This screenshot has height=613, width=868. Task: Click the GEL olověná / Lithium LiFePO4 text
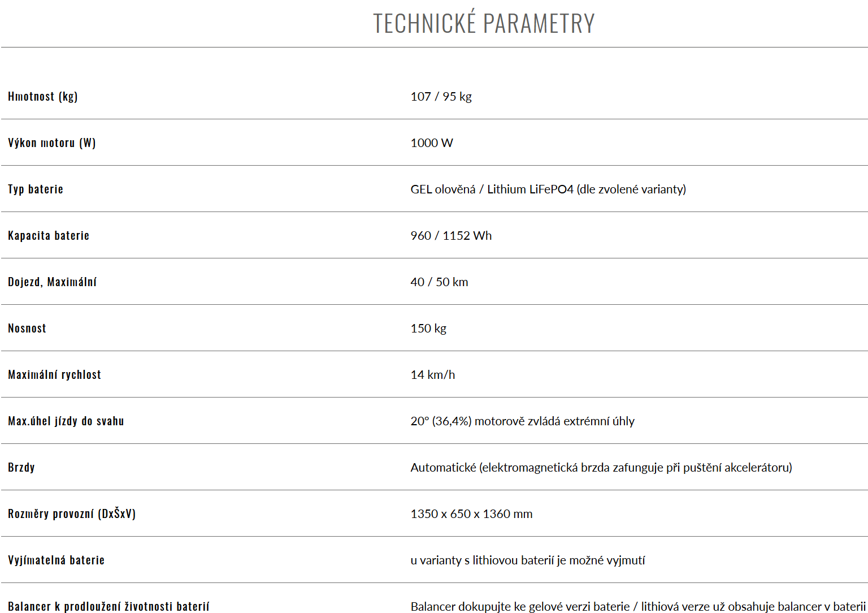492,189
